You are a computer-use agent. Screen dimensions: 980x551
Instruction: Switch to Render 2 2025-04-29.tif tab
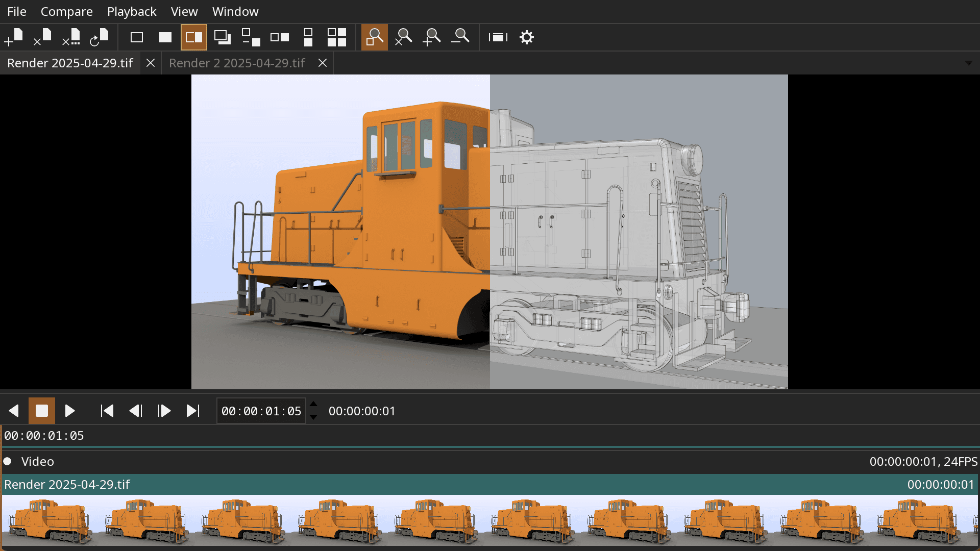(x=237, y=63)
